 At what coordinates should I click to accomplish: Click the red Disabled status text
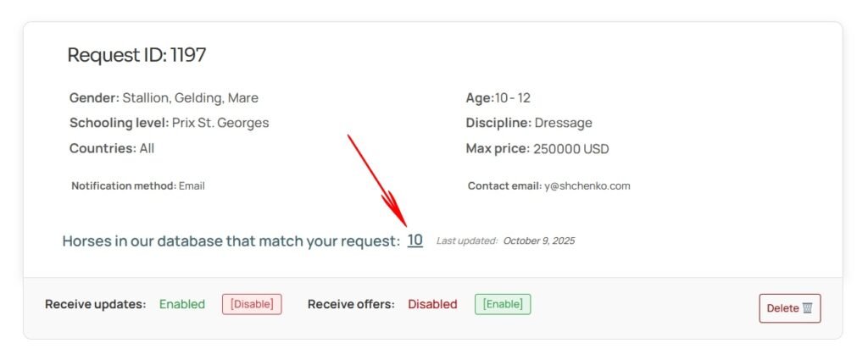click(432, 304)
